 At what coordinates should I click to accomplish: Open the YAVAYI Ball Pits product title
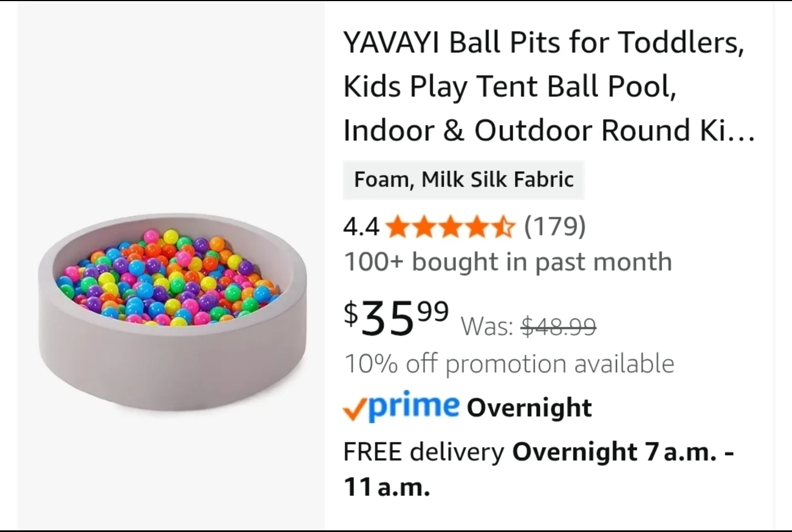(543, 86)
